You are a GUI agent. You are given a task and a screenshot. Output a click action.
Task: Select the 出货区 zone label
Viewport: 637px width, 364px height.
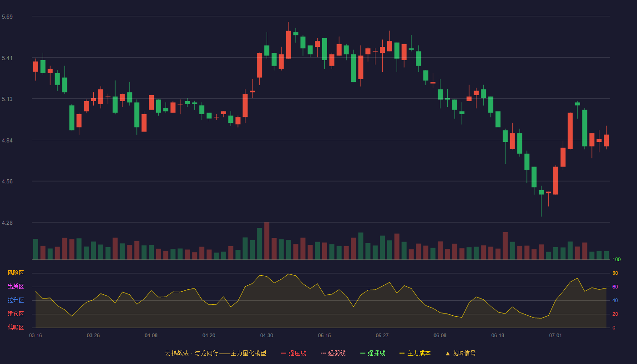pos(15,287)
